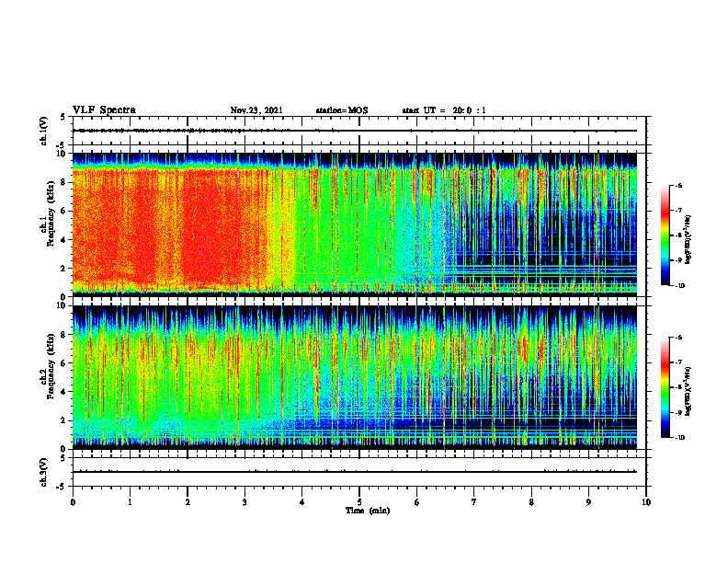Select the date text 'Nov.23, 2021'
728x563 pixels.
pyautogui.click(x=256, y=110)
